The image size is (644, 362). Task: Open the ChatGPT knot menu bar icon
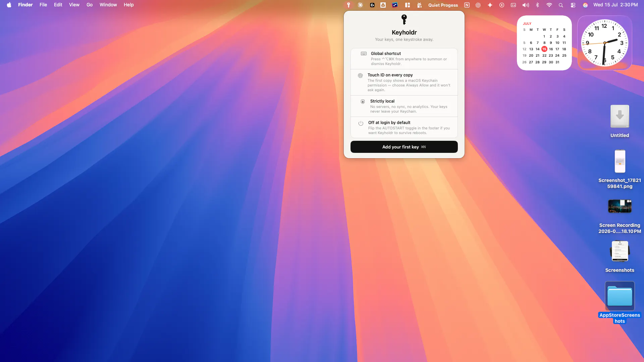point(478,5)
